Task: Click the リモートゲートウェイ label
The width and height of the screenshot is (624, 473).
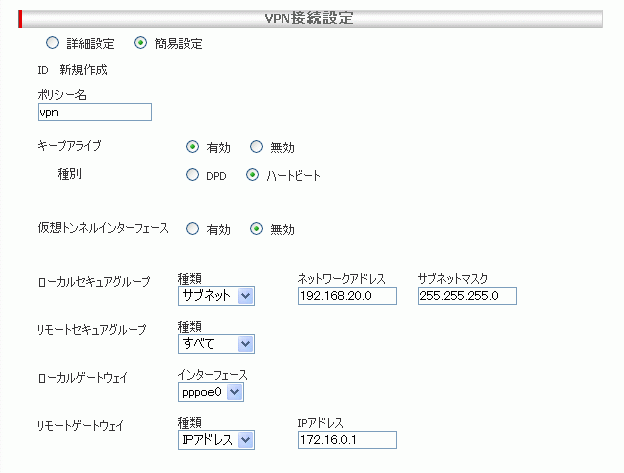Action: (x=80, y=426)
